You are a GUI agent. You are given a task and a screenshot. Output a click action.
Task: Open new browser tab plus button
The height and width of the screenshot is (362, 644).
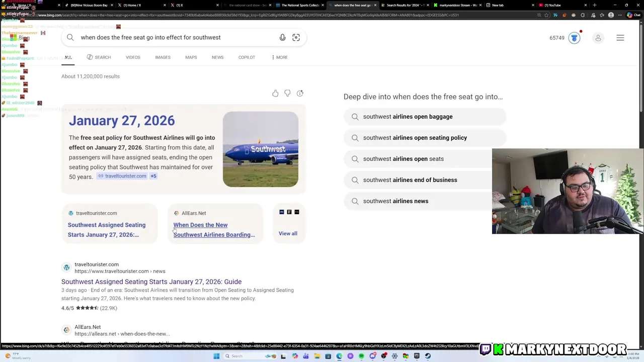point(595,5)
